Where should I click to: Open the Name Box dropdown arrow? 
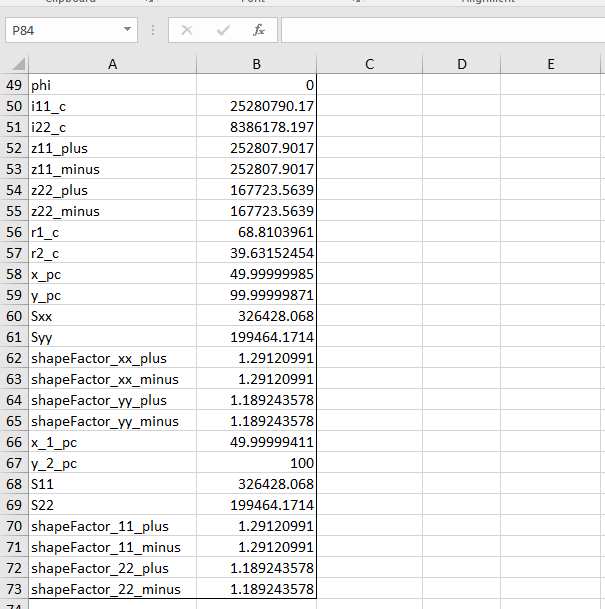(126, 31)
